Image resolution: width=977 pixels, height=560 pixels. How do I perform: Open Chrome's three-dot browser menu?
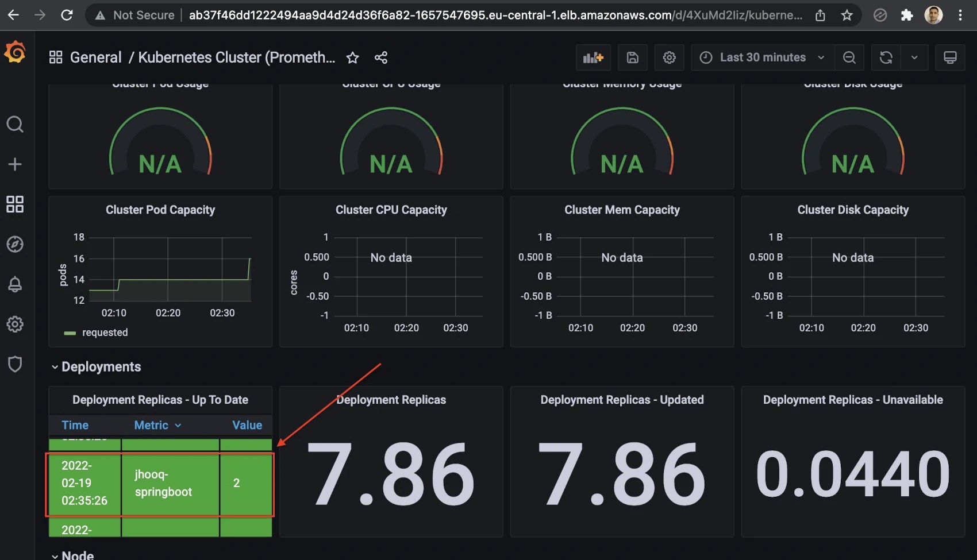[960, 15]
